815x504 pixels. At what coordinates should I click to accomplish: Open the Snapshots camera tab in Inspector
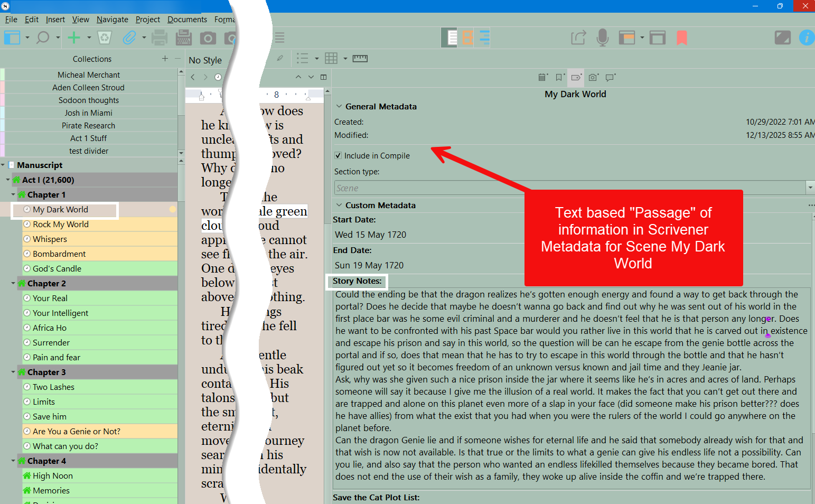coord(593,78)
